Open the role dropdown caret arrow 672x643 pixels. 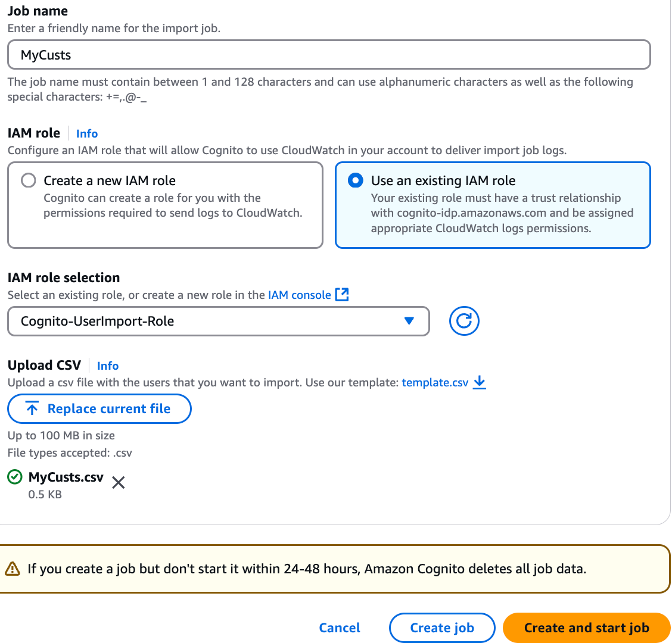409,321
